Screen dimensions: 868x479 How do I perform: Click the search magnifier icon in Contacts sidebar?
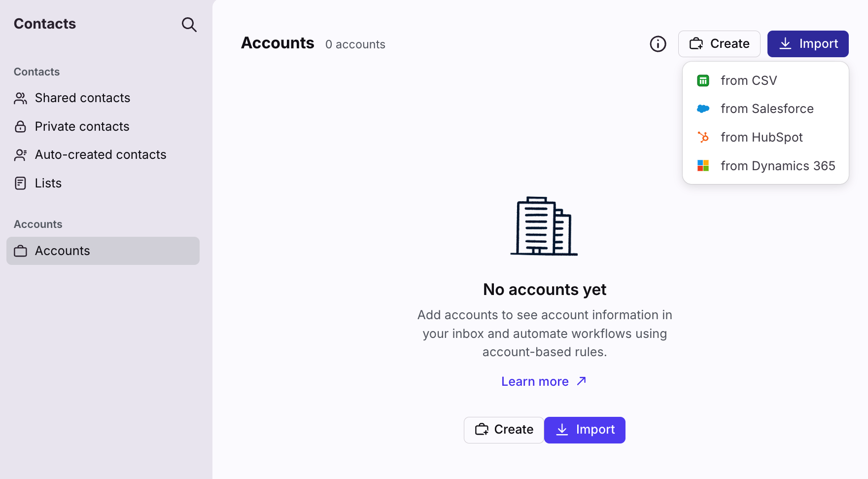pyautogui.click(x=189, y=24)
